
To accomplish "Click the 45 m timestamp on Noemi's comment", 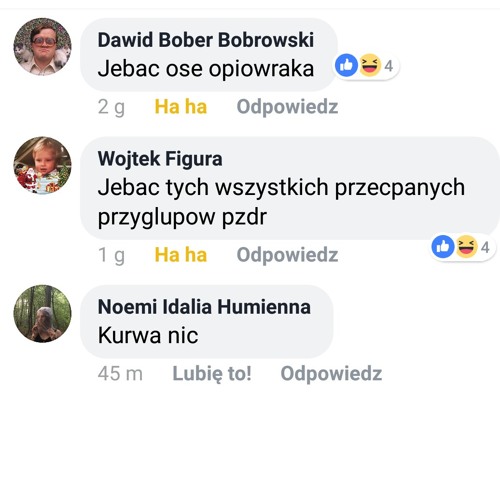I will tap(120, 373).
